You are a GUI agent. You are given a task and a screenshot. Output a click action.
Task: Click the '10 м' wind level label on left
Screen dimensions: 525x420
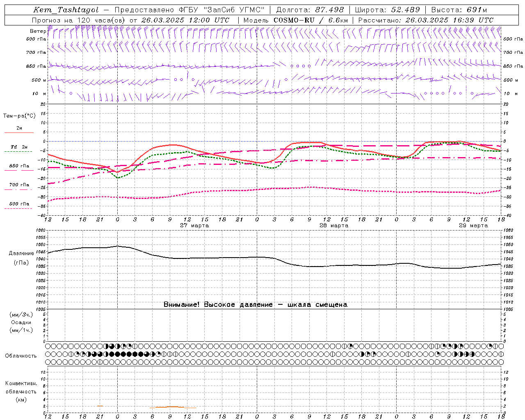39,94
